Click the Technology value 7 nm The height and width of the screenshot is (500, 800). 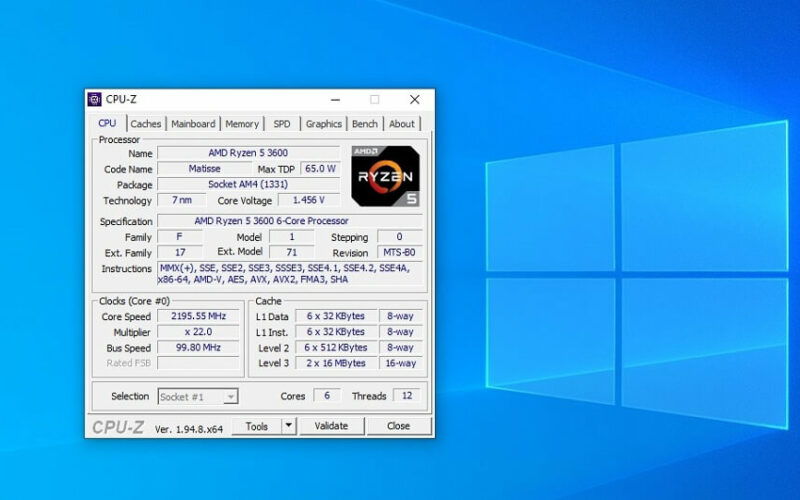point(182,200)
